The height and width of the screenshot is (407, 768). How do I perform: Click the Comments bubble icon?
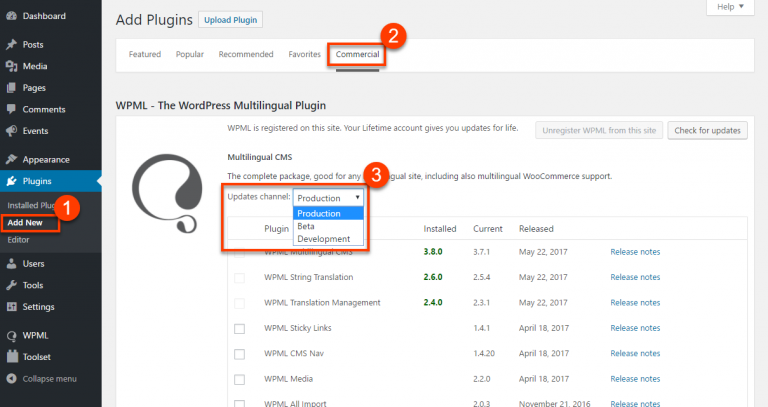coord(11,109)
